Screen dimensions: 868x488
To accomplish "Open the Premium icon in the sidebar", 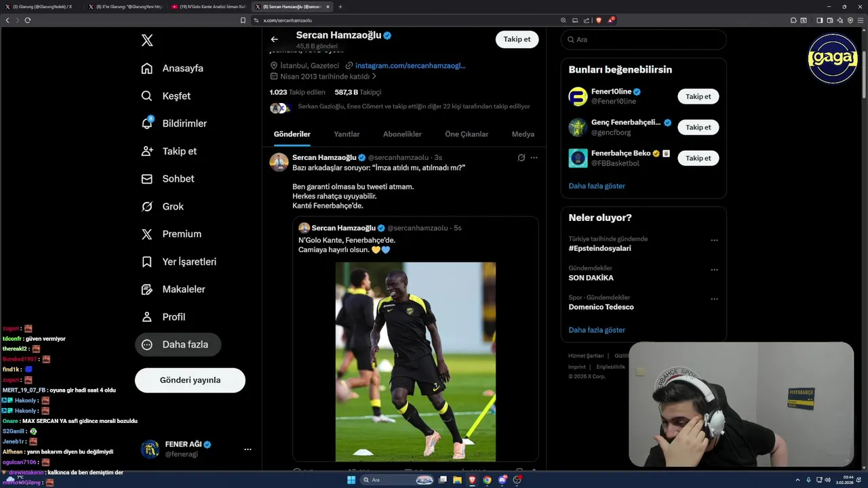I will tap(147, 234).
